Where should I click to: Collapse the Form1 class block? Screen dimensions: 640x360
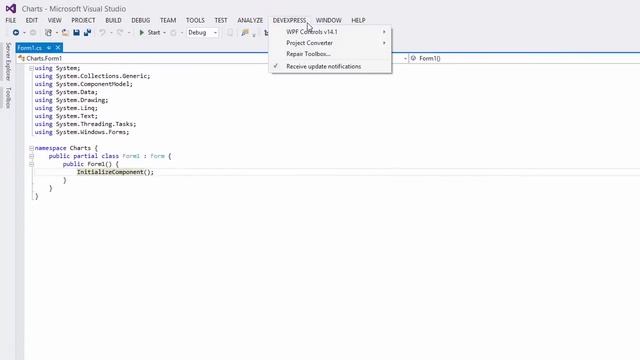pyautogui.click(x=31, y=156)
